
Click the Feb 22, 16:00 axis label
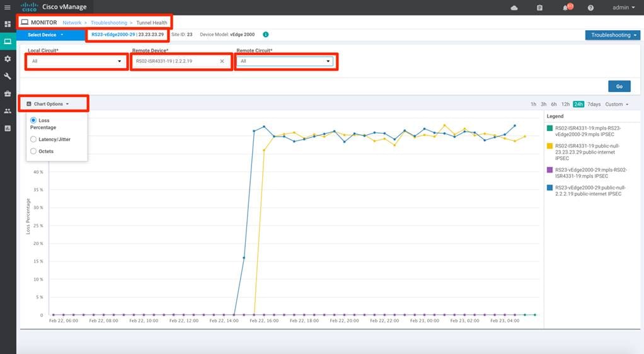click(x=263, y=321)
